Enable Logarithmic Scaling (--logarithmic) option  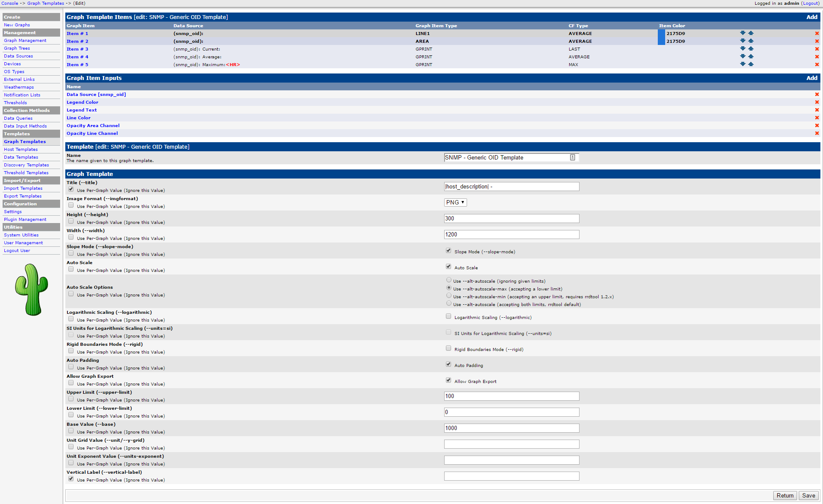click(x=448, y=316)
